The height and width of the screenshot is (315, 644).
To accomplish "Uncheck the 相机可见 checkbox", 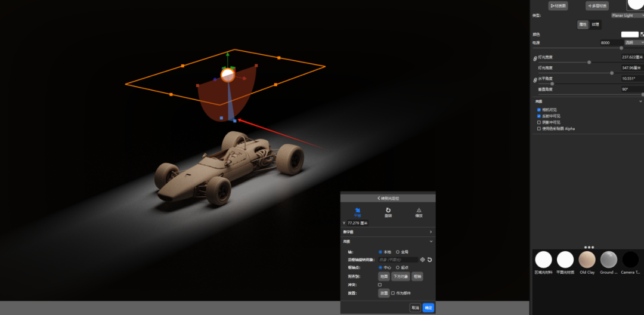I will click(x=539, y=110).
